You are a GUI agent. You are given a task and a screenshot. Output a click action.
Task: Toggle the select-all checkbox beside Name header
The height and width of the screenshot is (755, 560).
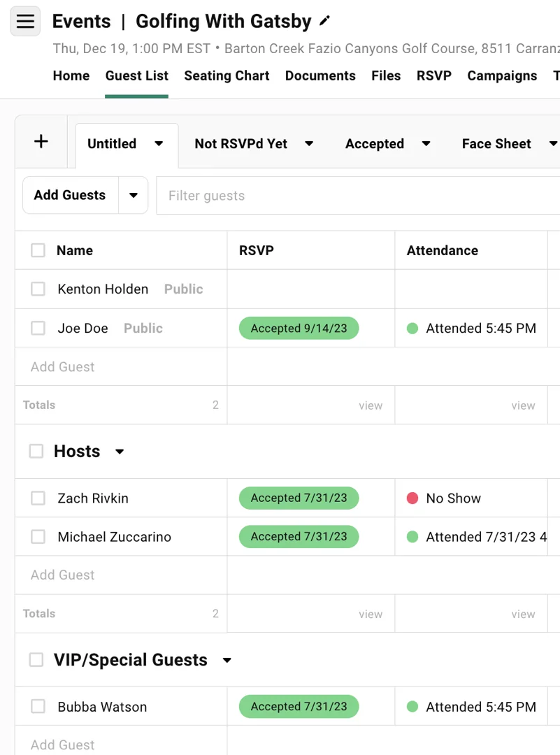[38, 250]
